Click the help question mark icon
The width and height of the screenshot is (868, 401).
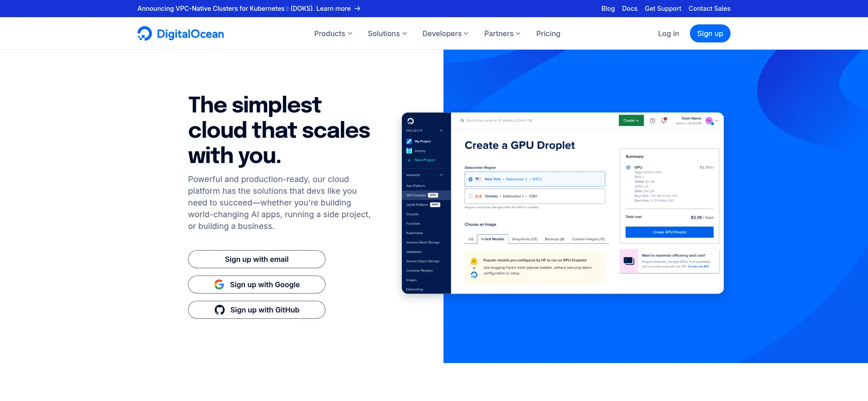652,121
